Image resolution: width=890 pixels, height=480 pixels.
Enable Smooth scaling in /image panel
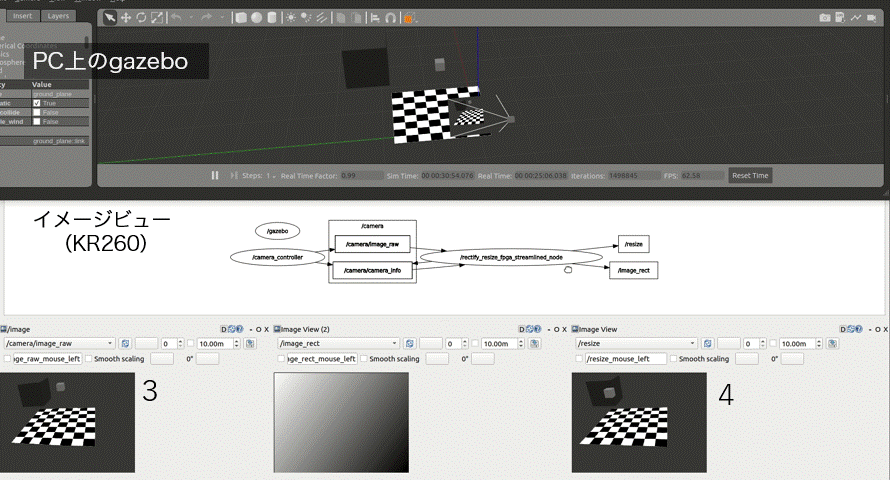[89, 359]
